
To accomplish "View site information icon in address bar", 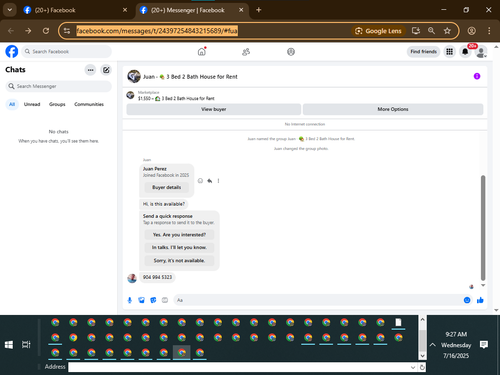I will click(x=67, y=31).
